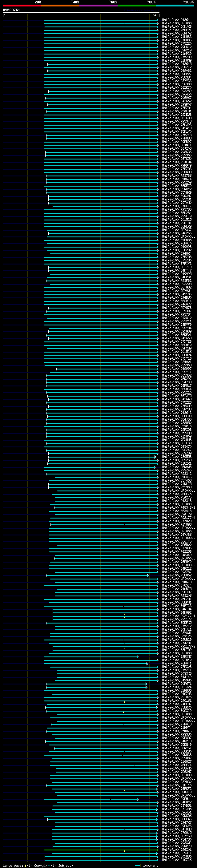This screenshot has width=197, height=868.
Task: Click the red 20% identity legend segment
Action: pyautogui.click(x=22, y=6)
